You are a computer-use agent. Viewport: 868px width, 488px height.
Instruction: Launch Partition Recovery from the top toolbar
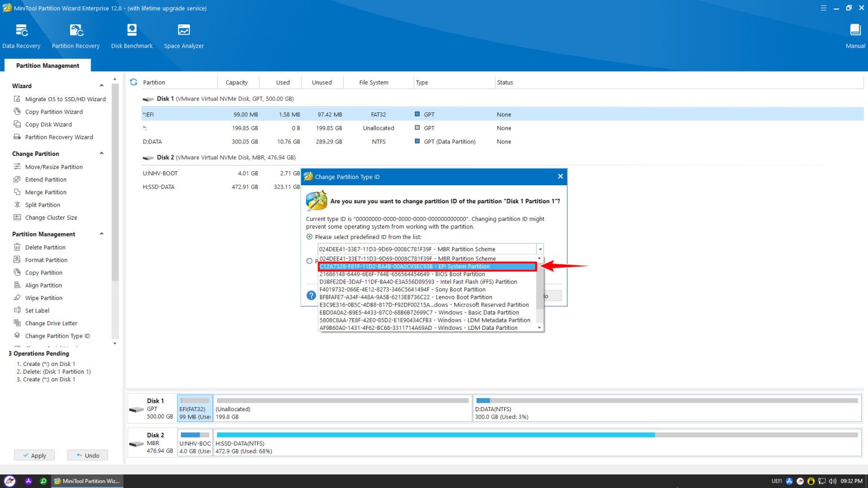click(x=75, y=34)
